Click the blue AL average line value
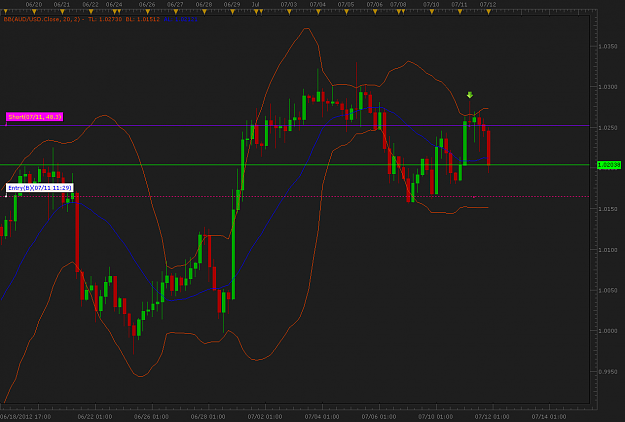Viewport: 625px width, 422px height. [181, 19]
